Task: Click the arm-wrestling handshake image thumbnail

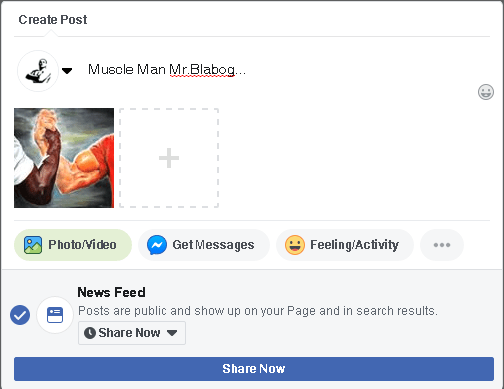Action: pos(64,158)
